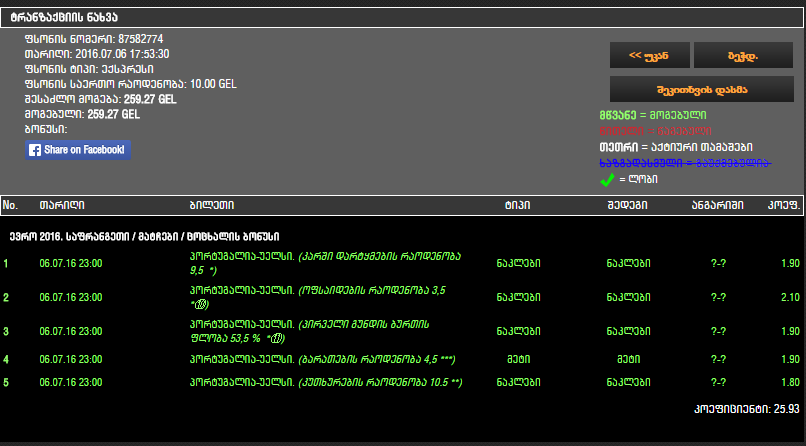Click the 'კუთხურების რაოდენობა 10.5' ticket row
The height and width of the screenshot is (446, 806).
point(326,383)
